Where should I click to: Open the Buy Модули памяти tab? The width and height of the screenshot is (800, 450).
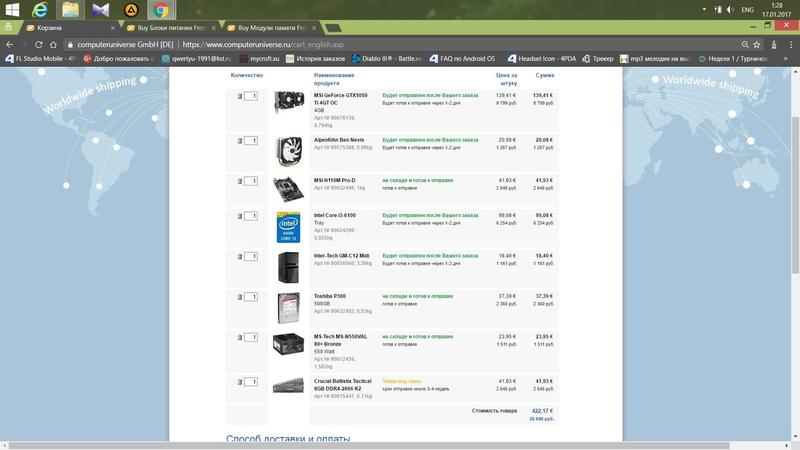click(265, 29)
